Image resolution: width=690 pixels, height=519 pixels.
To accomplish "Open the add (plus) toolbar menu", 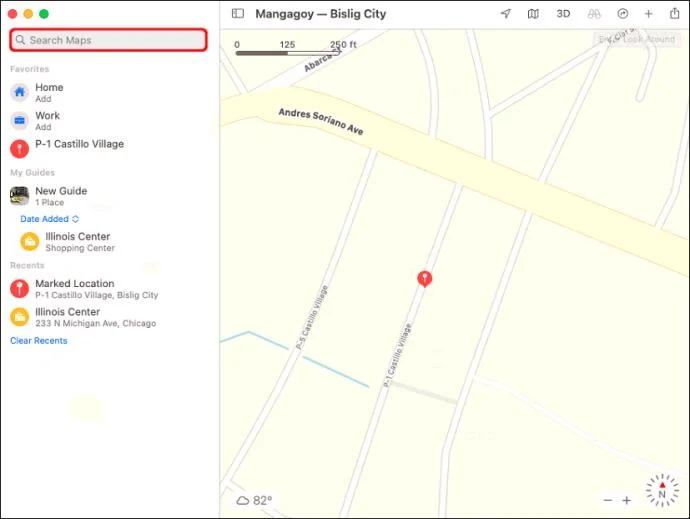I will pos(648,14).
